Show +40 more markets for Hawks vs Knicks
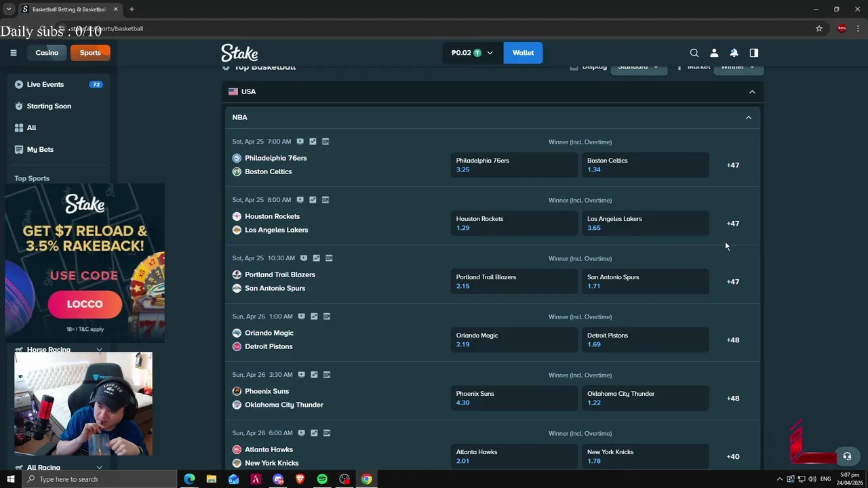 coord(733,457)
